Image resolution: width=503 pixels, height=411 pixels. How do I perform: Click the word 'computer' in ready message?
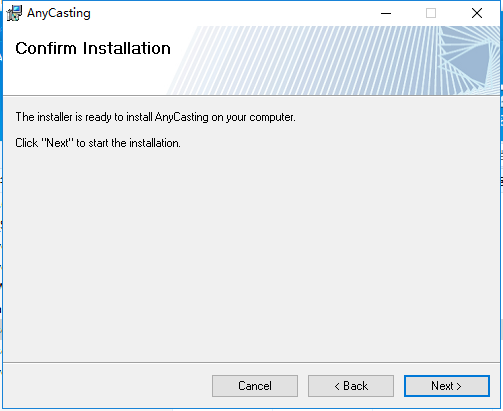(x=272, y=118)
